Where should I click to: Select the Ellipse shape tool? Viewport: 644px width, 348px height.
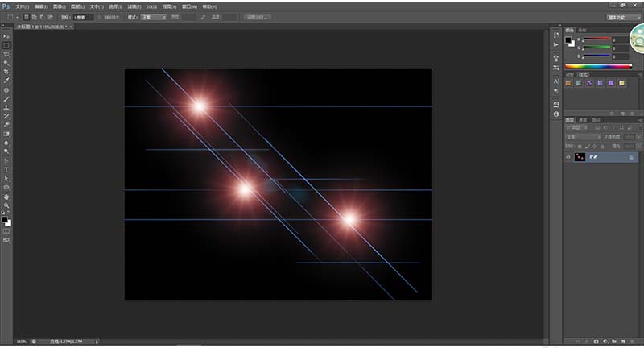tap(6, 188)
